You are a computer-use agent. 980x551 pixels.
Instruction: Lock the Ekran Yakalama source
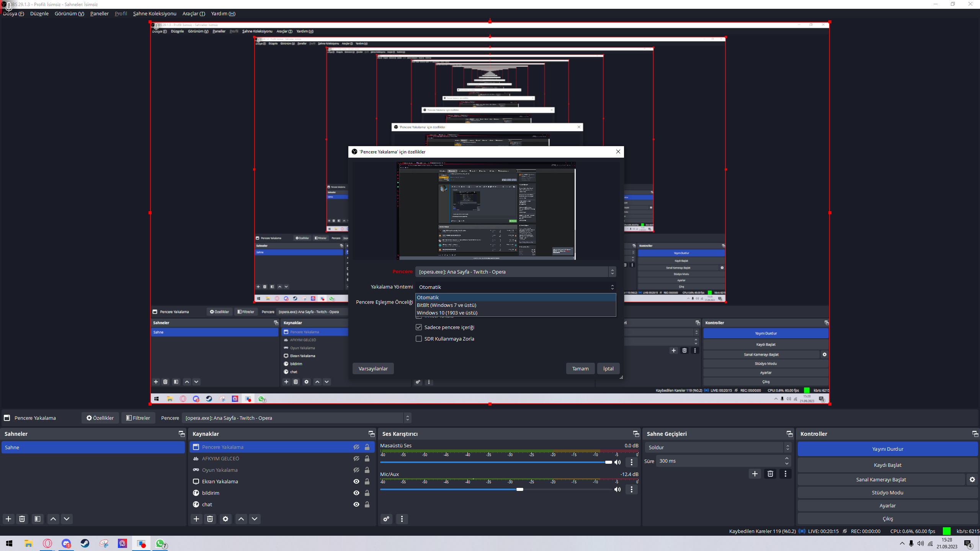pos(367,481)
